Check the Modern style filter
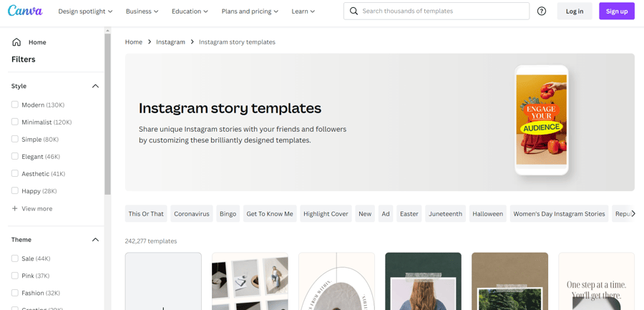Viewport: 644px width, 310px height. 15,105
